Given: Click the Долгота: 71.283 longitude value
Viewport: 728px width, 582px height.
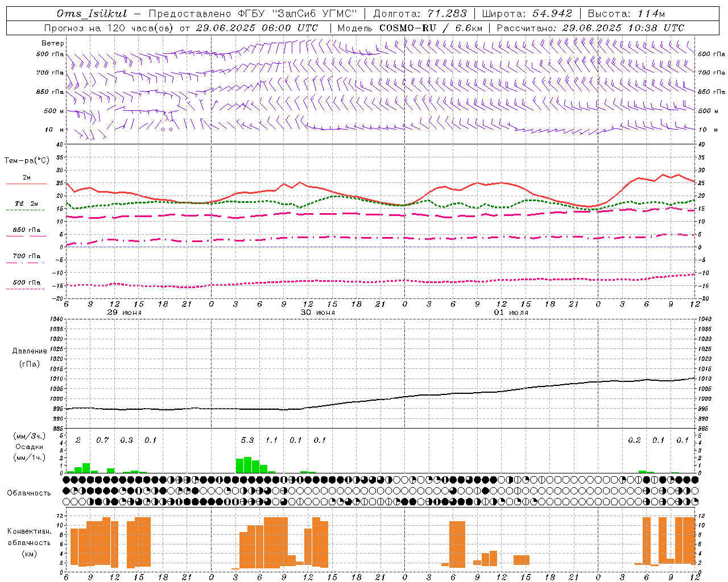Looking at the screenshot, I should pyautogui.click(x=420, y=14).
